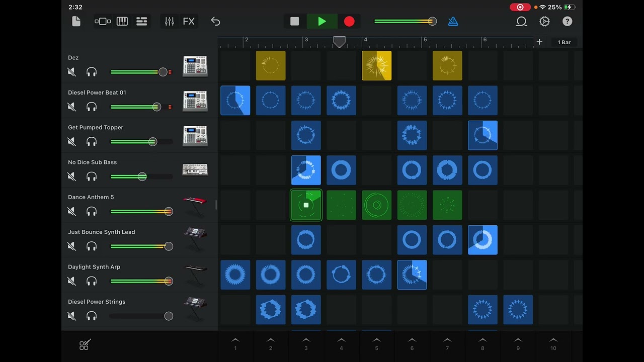Screen dimensions: 644x362
Task: Trigger column 10 with its arrow
Action: point(553,344)
